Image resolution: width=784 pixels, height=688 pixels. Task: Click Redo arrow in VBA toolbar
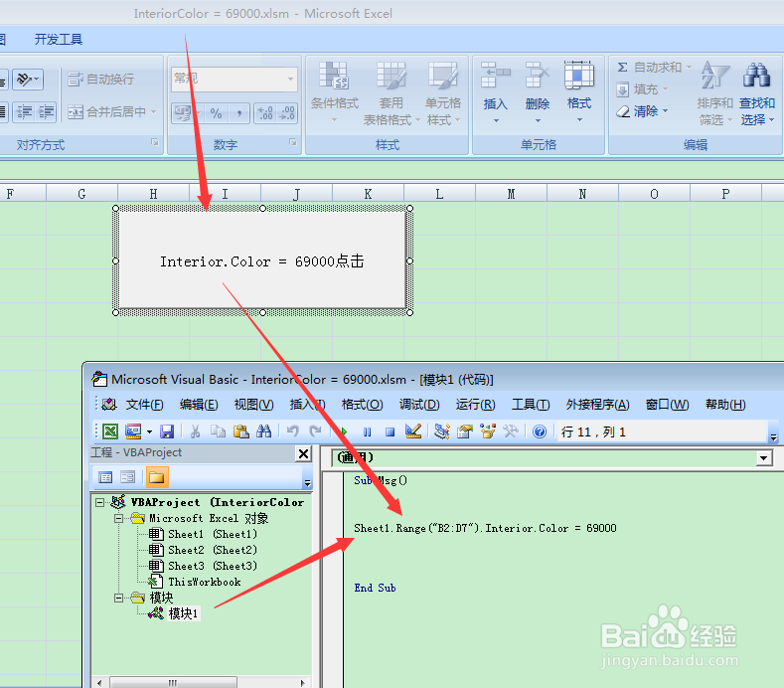(x=315, y=431)
